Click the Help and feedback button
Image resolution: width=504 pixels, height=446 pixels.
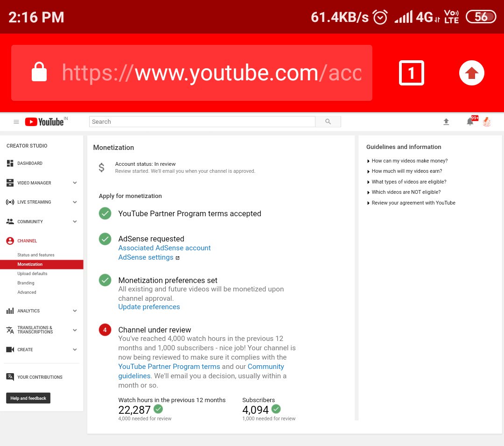28,398
